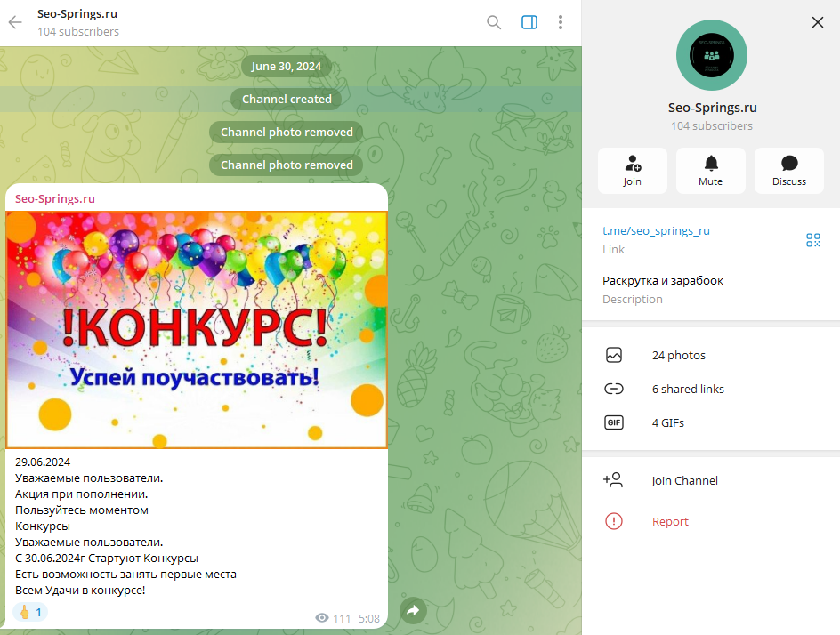Open the 4 GIFs section
The image size is (840, 635).
[x=711, y=422]
